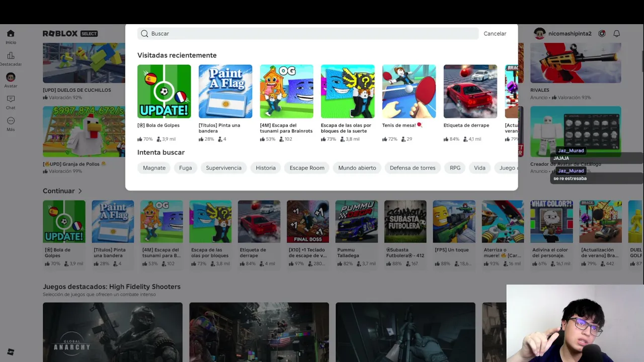Select the Fuga search suggestion
644x362 pixels.
186,168
